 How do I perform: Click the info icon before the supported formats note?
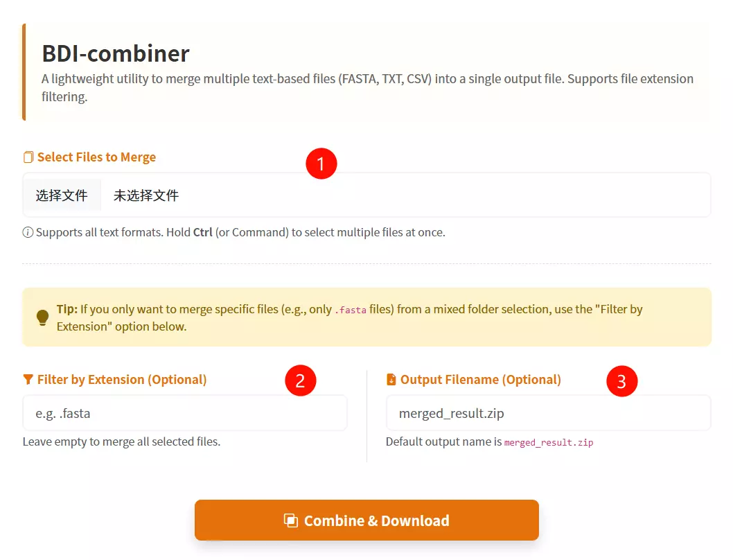coord(26,232)
